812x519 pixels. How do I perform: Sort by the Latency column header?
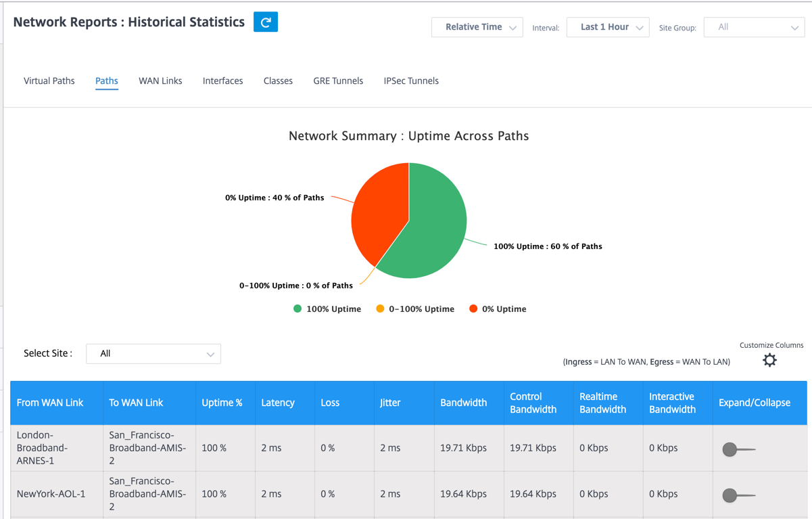[x=285, y=403]
